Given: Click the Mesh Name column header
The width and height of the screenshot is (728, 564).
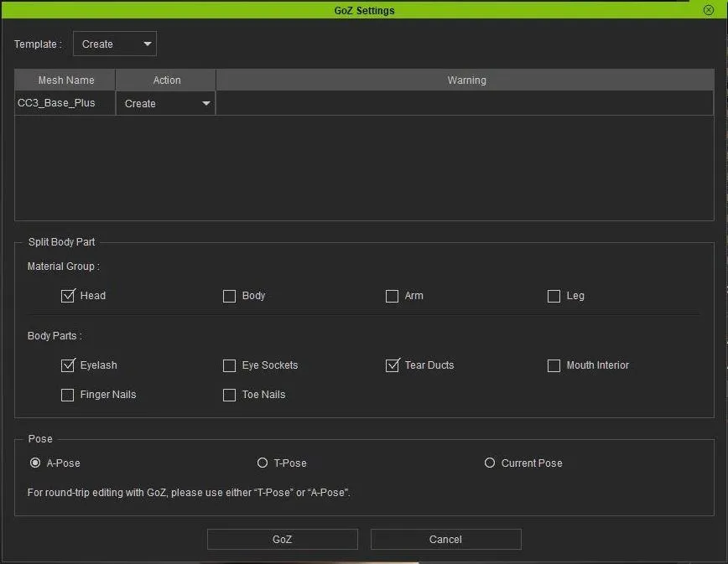Looking at the screenshot, I should pos(65,80).
